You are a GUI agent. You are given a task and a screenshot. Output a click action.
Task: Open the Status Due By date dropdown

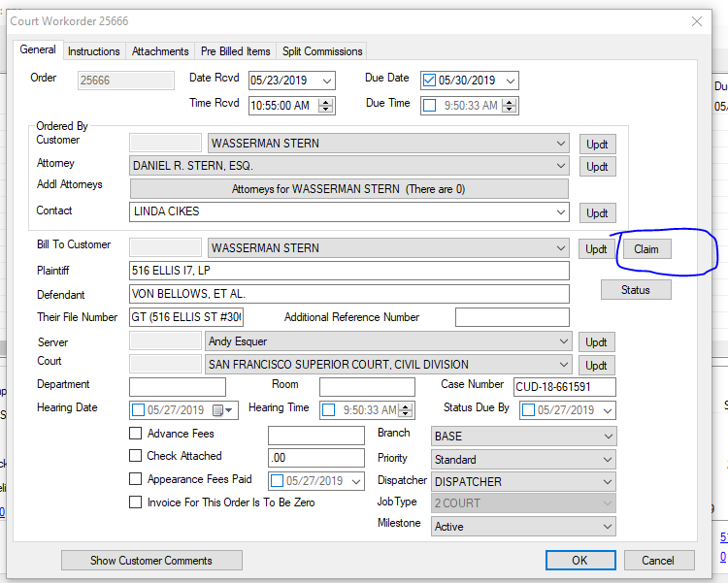608,410
